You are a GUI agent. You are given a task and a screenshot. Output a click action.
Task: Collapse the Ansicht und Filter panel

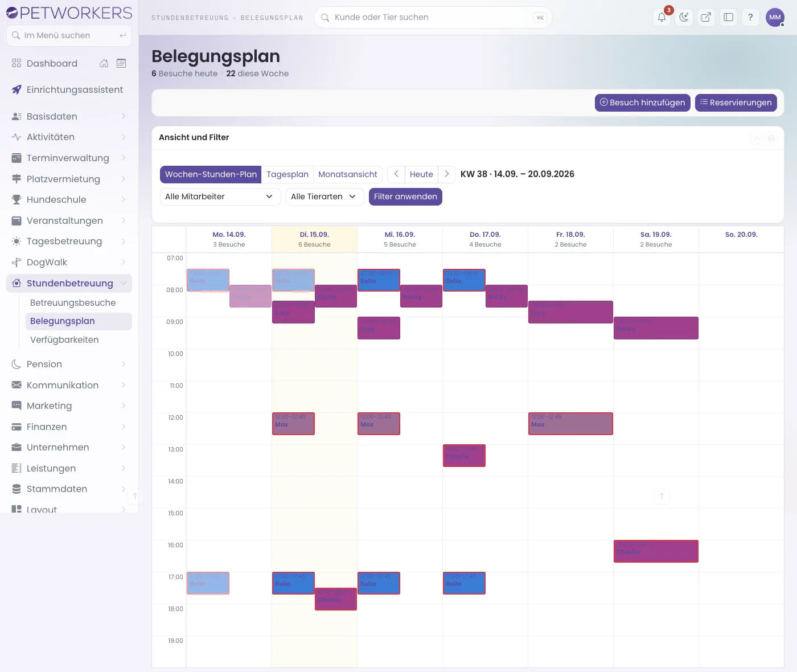point(756,138)
